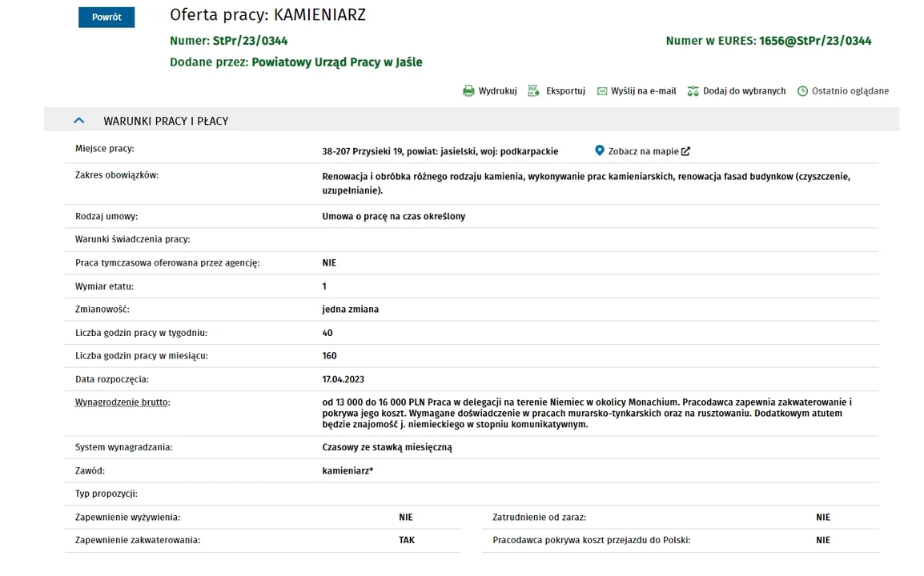
Task: Click the value jedna zmiana
Action: [351, 310]
